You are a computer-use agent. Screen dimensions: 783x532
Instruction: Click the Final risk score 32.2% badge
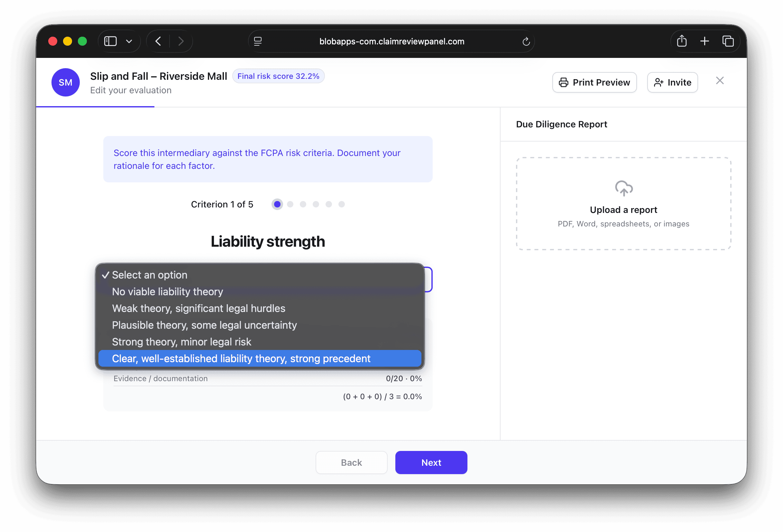point(278,76)
